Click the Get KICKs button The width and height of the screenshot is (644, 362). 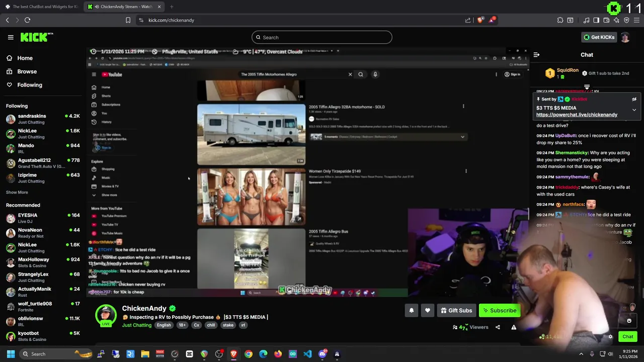coord(599,37)
